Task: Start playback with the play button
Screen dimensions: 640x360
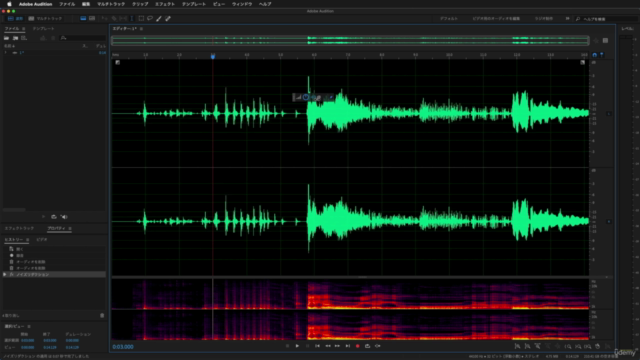Action: pyautogui.click(x=297, y=346)
